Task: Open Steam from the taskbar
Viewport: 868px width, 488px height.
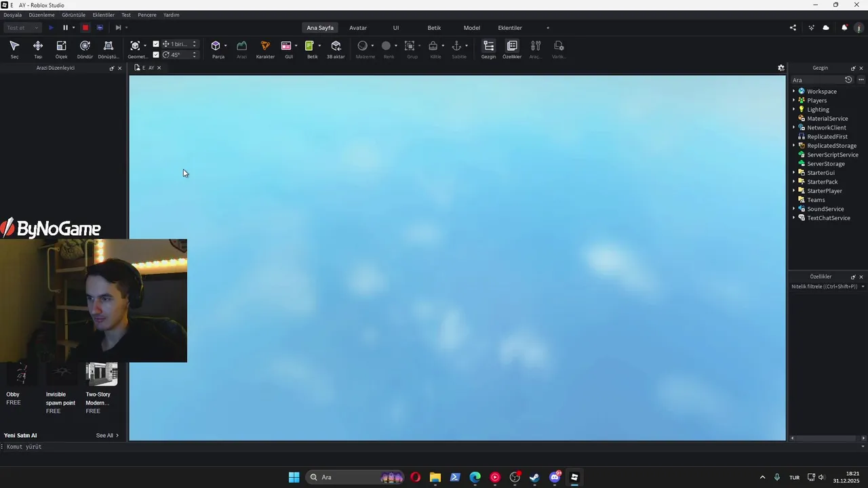Action: click(x=534, y=477)
